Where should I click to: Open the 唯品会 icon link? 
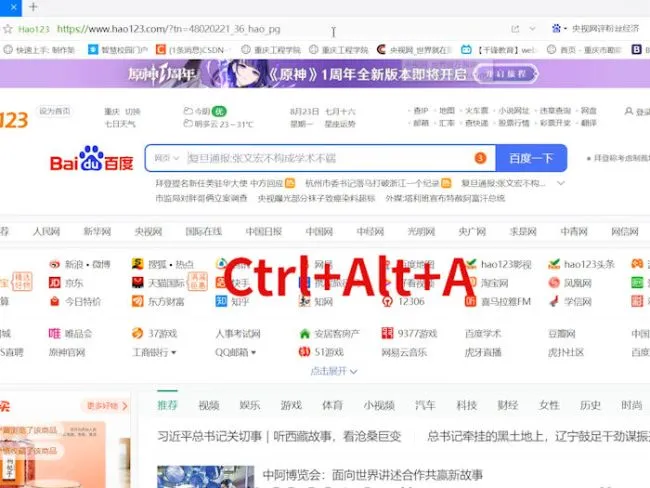54,333
